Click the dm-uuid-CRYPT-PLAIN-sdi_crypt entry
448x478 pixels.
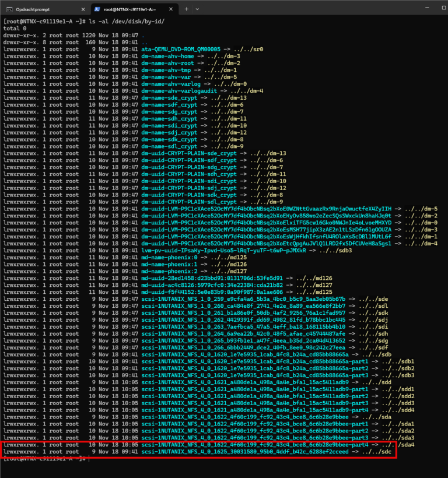(x=189, y=181)
